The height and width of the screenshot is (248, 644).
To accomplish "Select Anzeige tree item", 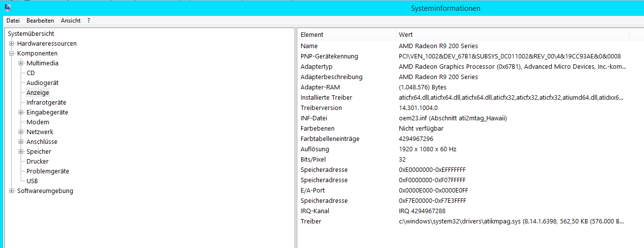I will [x=38, y=93].
